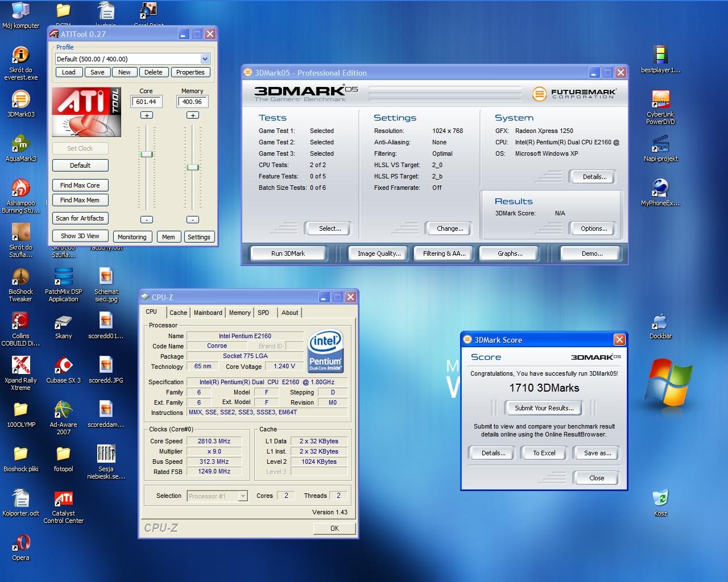728x582 pixels.
Task: Click Submit Your Results button
Action: [x=544, y=408]
